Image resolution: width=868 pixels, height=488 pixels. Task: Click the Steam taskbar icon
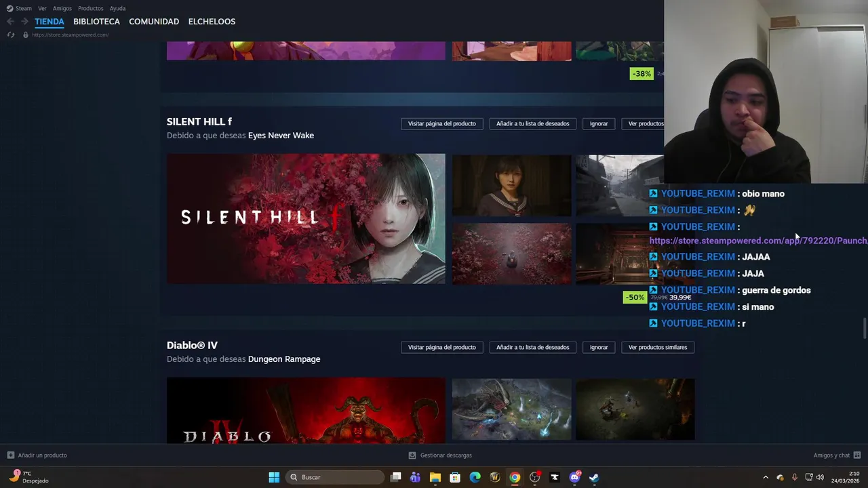[594, 477]
